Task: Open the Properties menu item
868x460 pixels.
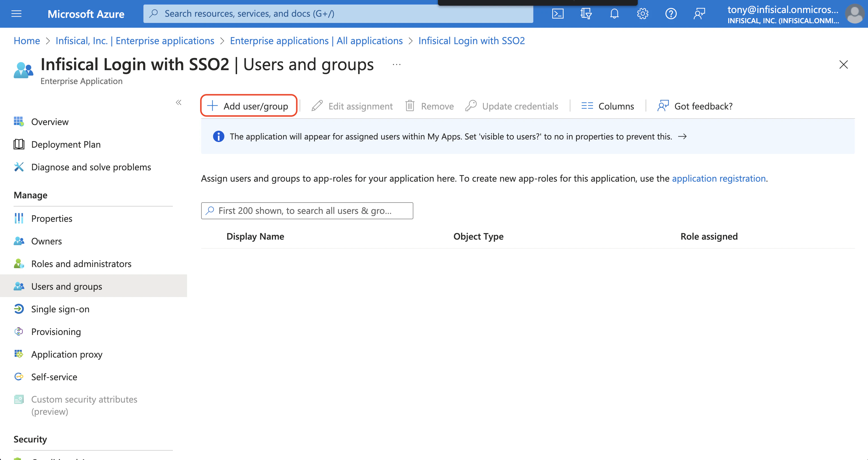Action: pyautogui.click(x=93, y=218)
